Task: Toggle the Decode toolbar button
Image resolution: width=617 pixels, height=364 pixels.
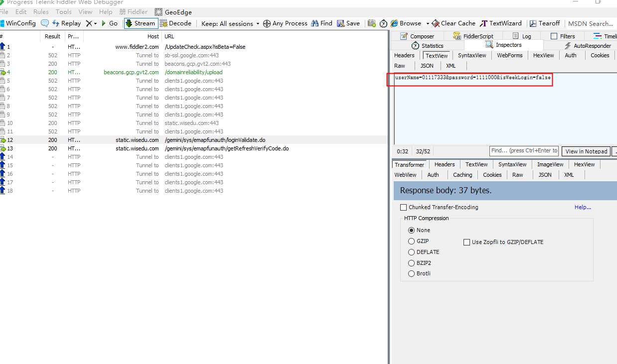Action: [x=175, y=23]
